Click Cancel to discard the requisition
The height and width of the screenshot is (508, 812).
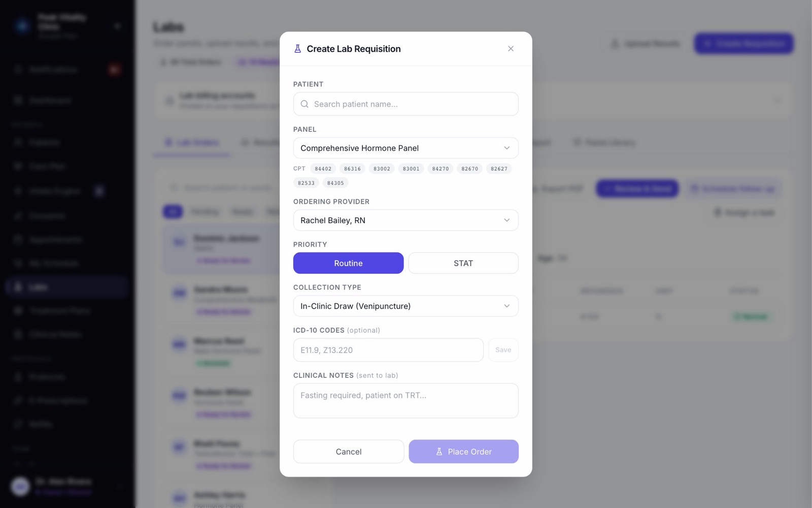[349, 452]
